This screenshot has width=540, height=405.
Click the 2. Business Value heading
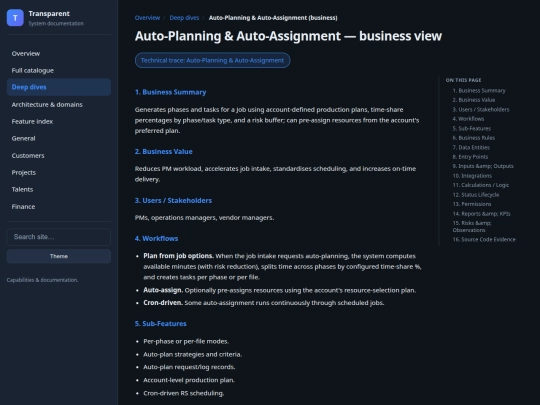pos(164,152)
